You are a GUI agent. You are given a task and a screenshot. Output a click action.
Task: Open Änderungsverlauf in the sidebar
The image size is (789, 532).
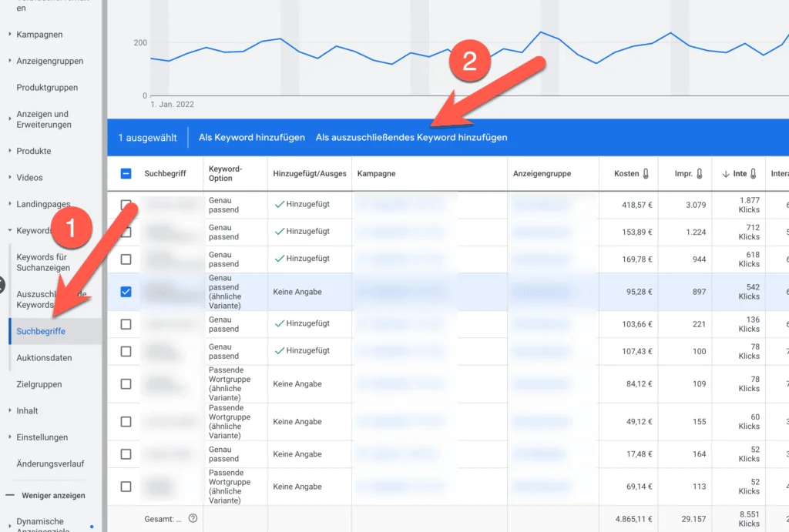[50, 463]
